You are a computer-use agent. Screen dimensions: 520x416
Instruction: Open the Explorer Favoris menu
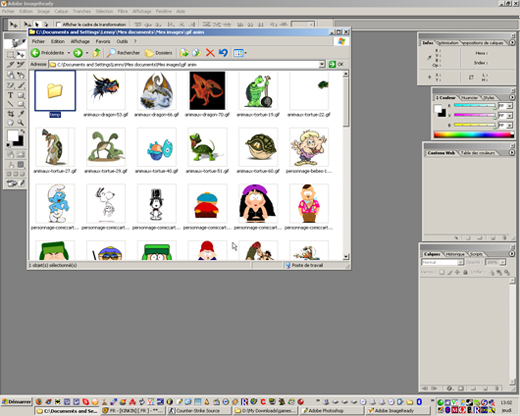pyautogui.click(x=103, y=41)
